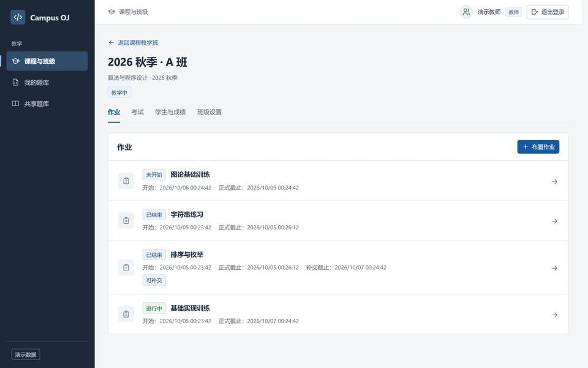Follow the 返回课程教学班 link
The width and height of the screenshot is (588, 368).
coord(133,42)
